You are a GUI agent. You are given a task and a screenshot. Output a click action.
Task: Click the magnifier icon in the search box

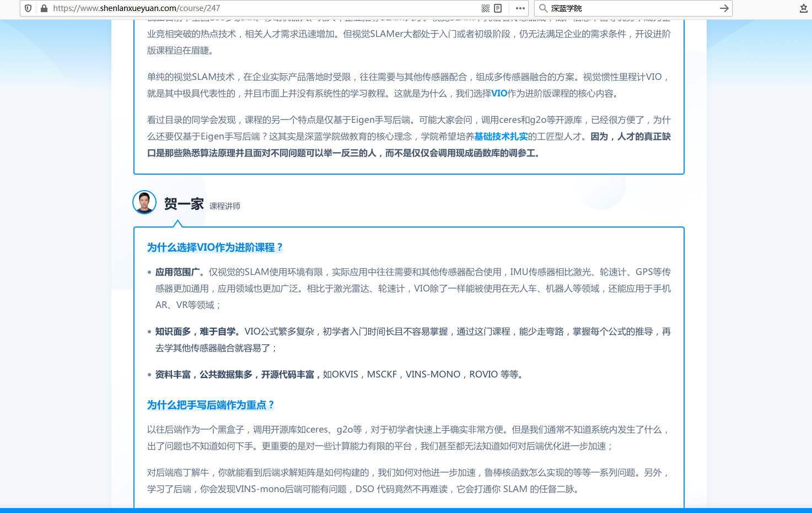pyautogui.click(x=545, y=9)
